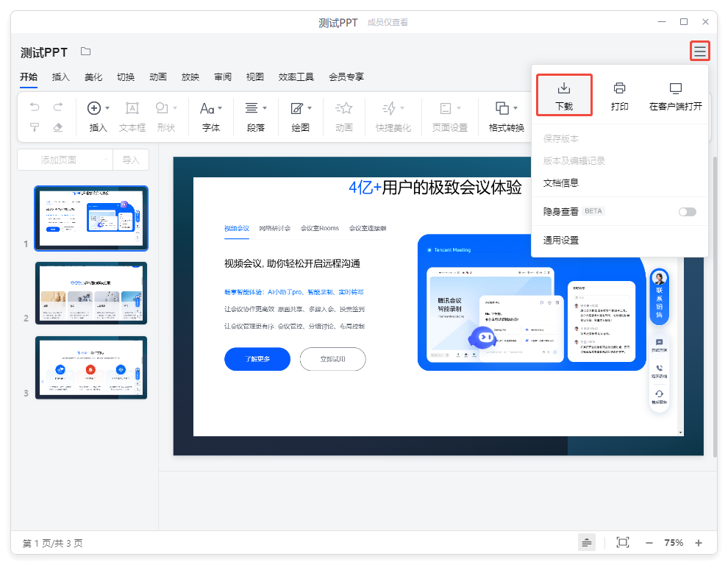
Task: Toggle the 隐身查看 switch
Action: point(687,212)
